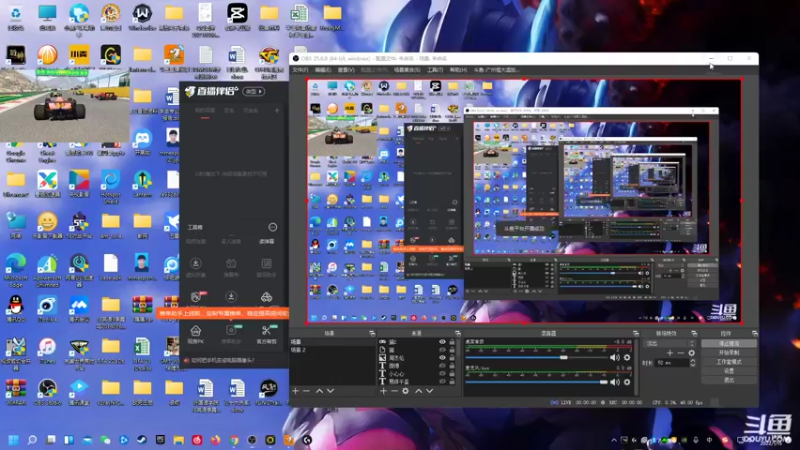
Task: Show hidden system tray icons chevron
Action: [x=614, y=440]
